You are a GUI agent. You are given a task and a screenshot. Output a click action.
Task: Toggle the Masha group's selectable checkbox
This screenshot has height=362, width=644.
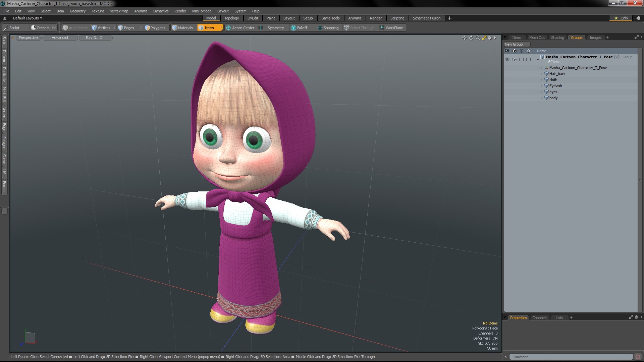pos(521,60)
